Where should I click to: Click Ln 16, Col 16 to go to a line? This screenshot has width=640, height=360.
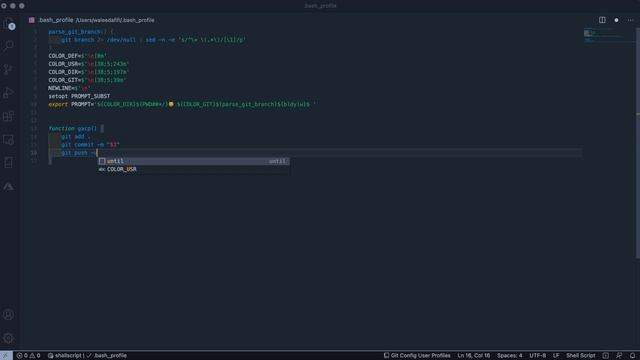[473, 356]
